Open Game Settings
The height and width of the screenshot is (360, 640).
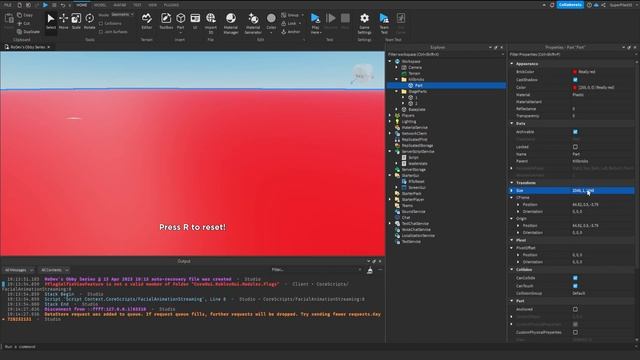tap(364, 23)
